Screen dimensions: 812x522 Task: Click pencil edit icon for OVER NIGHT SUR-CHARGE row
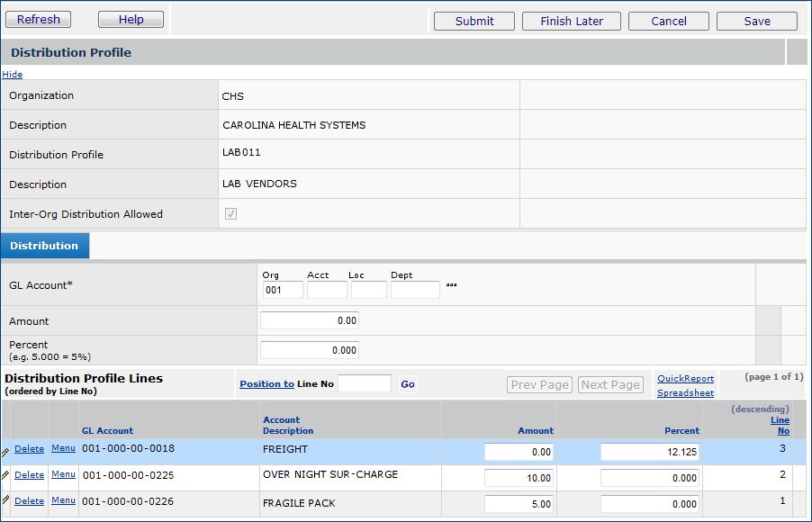tap(5, 476)
